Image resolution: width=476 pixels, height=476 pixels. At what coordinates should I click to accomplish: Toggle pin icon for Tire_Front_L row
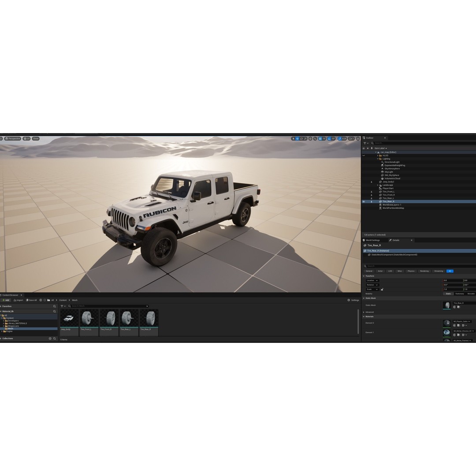click(372, 192)
